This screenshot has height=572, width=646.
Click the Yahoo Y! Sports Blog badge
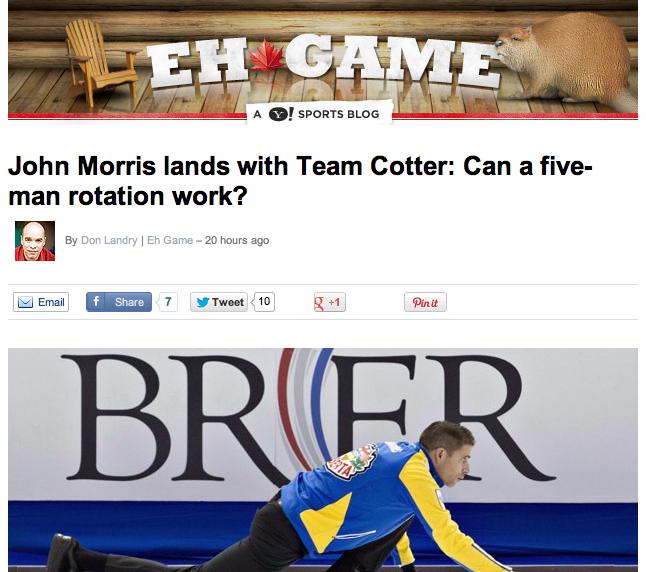319,114
